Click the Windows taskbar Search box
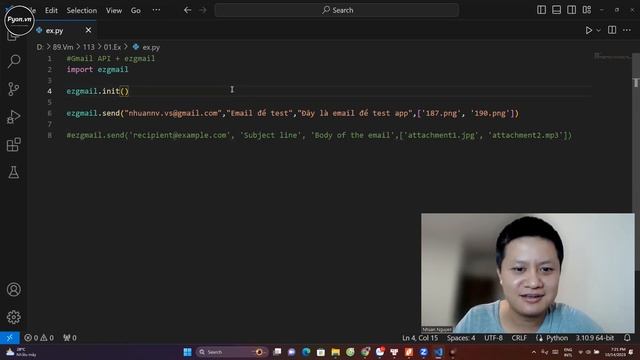 [231, 352]
